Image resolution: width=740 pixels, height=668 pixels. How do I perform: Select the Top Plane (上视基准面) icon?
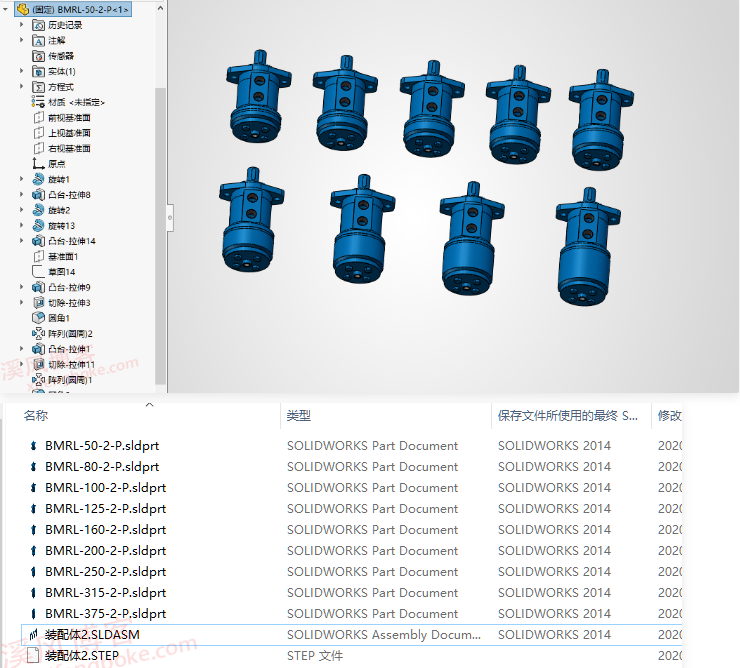[38, 133]
